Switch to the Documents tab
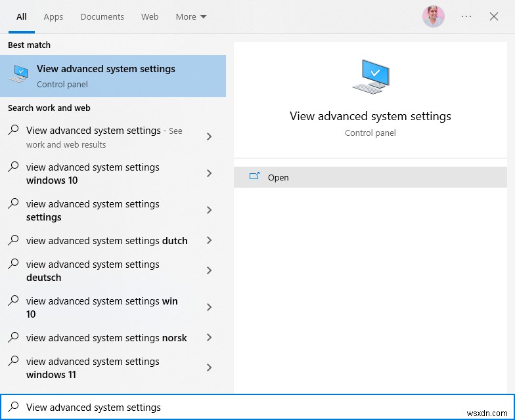Screen dimensions: 515x420 pos(102,16)
